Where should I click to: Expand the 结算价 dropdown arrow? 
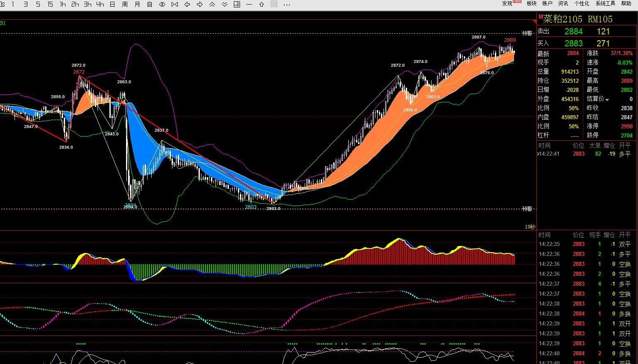pyautogui.click(x=607, y=100)
